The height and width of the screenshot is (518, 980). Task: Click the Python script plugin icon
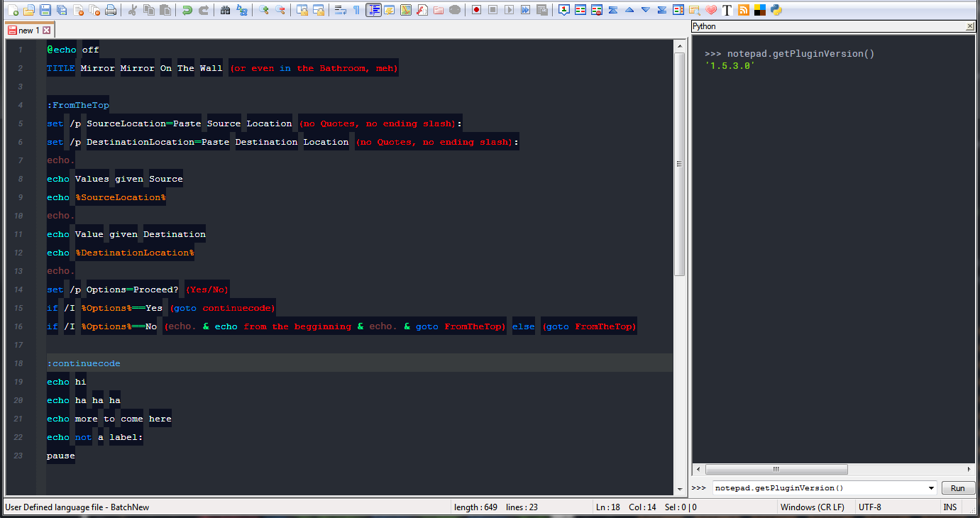(776, 10)
